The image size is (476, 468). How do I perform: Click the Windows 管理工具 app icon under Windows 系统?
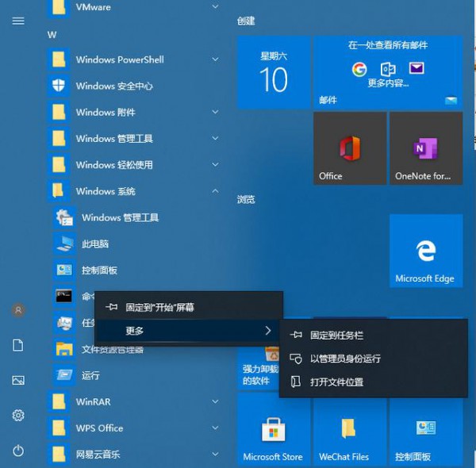pyautogui.click(x=64, y=217)
